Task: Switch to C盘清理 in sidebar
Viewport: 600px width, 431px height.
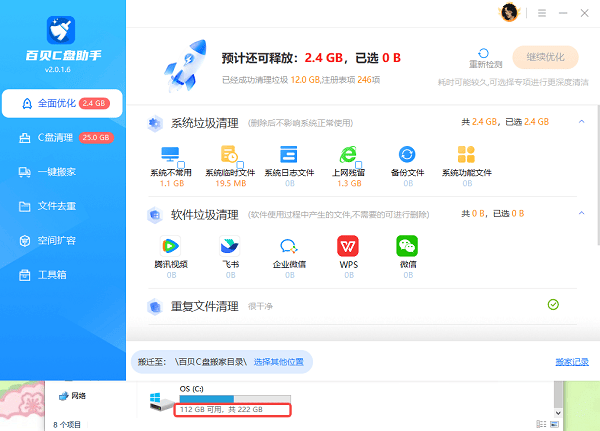Action: pos(62,137)
